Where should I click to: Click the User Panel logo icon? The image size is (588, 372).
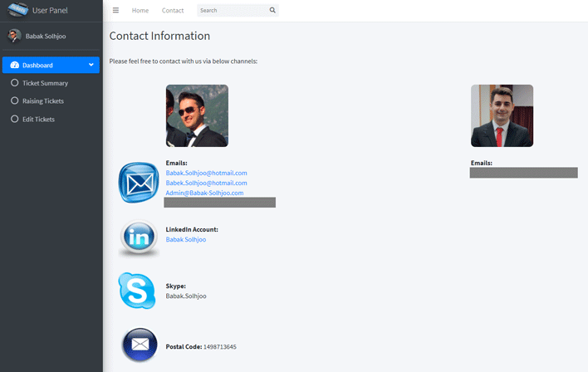17,10
